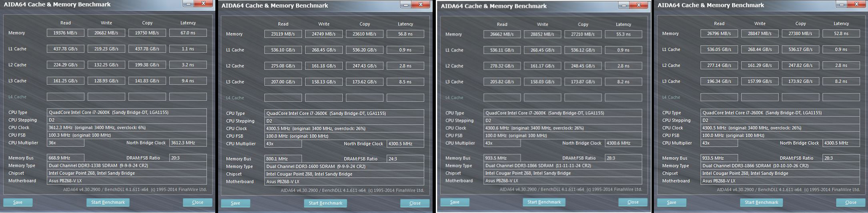The width and height of the screenshot is (868, 213).
Task: Click the 157.99 GB/s L3 write field
Action: point(760,81)
